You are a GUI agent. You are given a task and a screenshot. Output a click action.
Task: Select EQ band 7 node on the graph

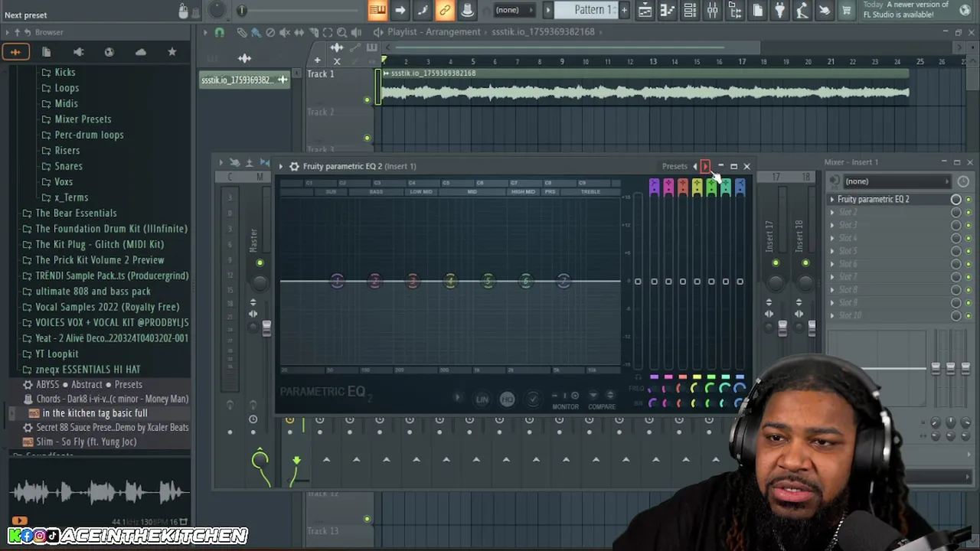(x=563, y=281)
